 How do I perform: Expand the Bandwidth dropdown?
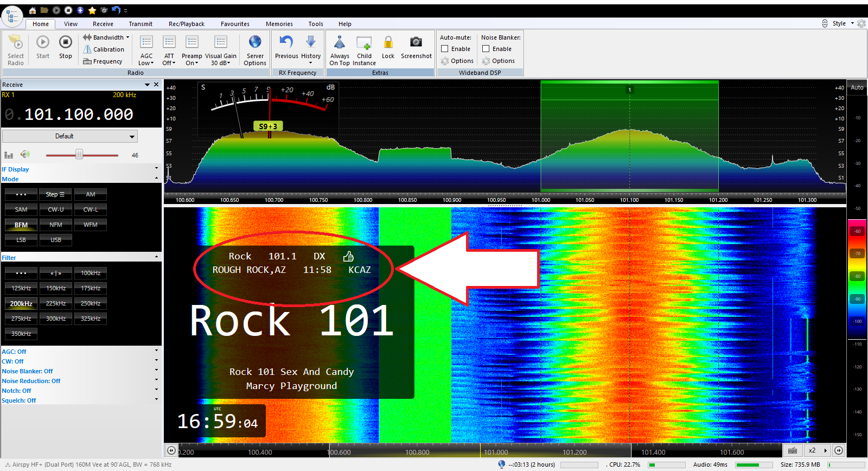point(107,37)
